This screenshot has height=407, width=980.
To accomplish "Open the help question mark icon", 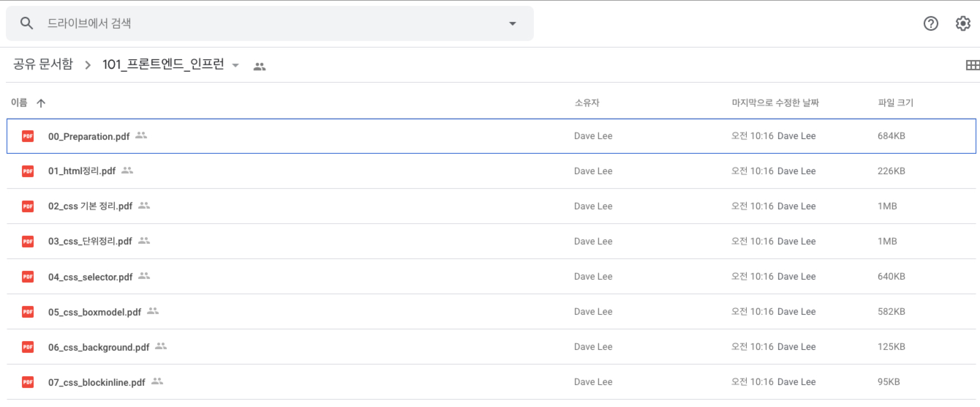I will (931, 23).
